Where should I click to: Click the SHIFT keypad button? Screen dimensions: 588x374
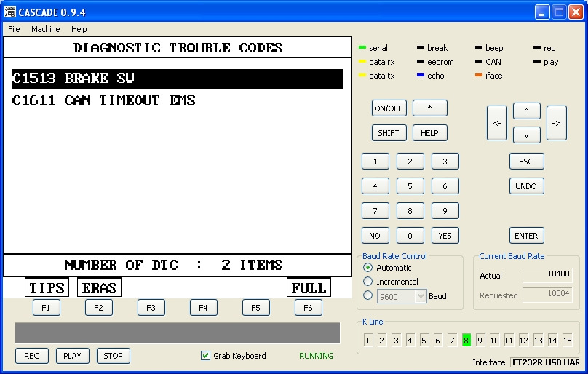(x=389, y=133)
